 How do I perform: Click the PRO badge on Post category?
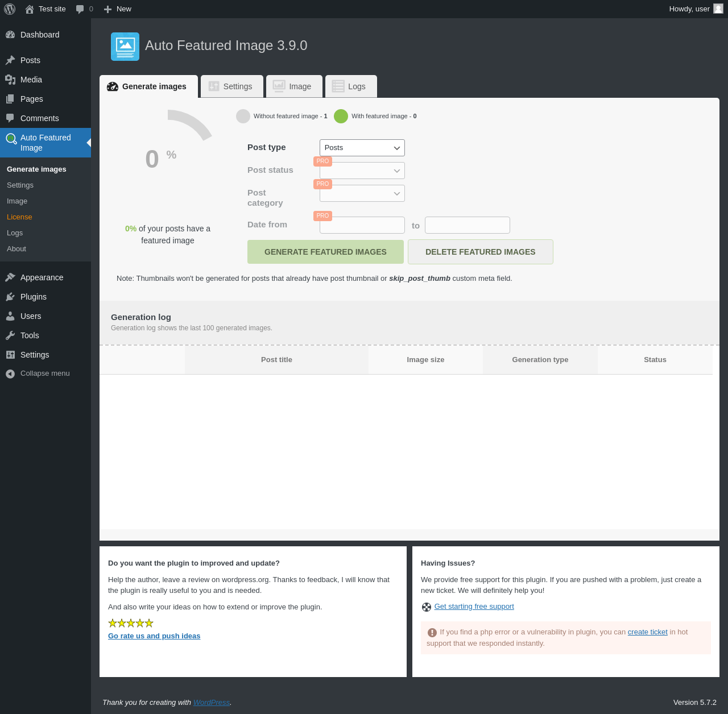[322, 184]
